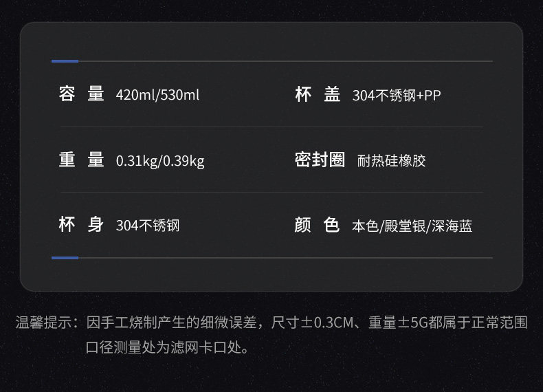Click the 本色 color name
Screen dimensions: 543x392
pyautogui.click(x=365, y=226)
